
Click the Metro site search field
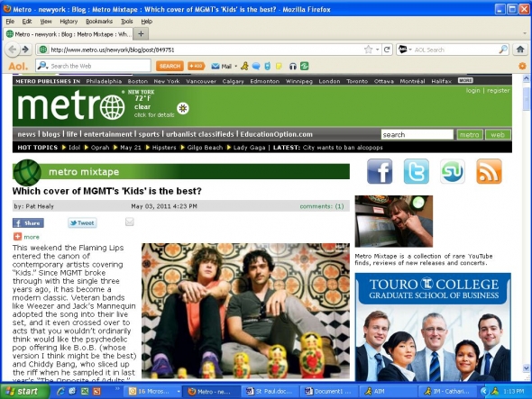pyautogui.click(x=417, y=134)
